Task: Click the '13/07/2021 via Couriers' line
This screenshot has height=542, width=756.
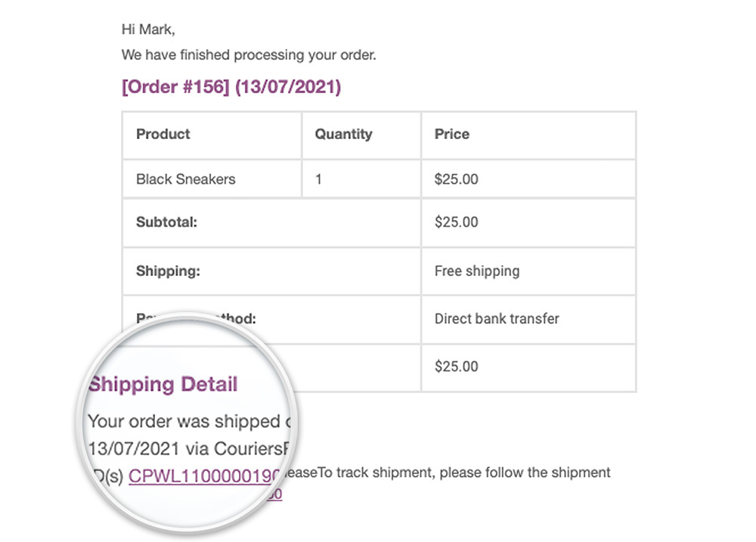Action: tap(189, 448)
